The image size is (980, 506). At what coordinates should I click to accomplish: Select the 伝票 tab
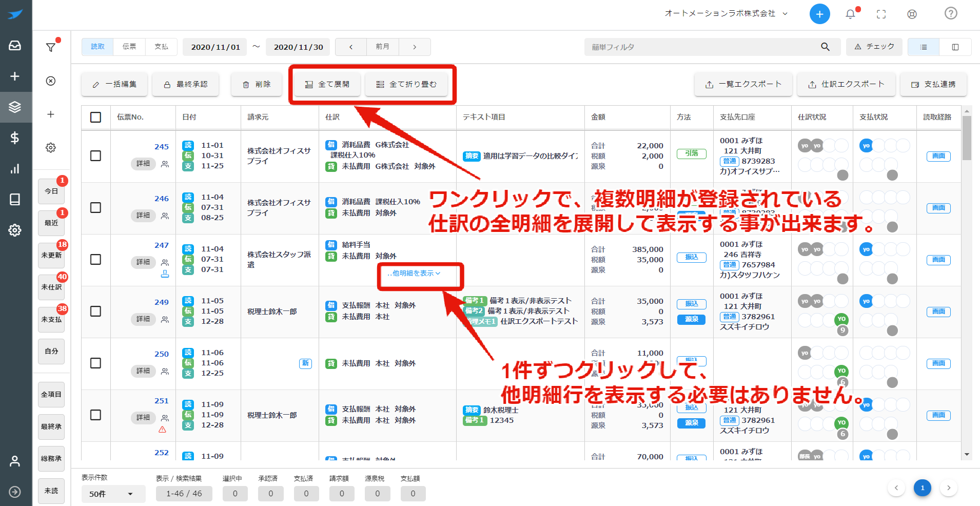[129, 47]
